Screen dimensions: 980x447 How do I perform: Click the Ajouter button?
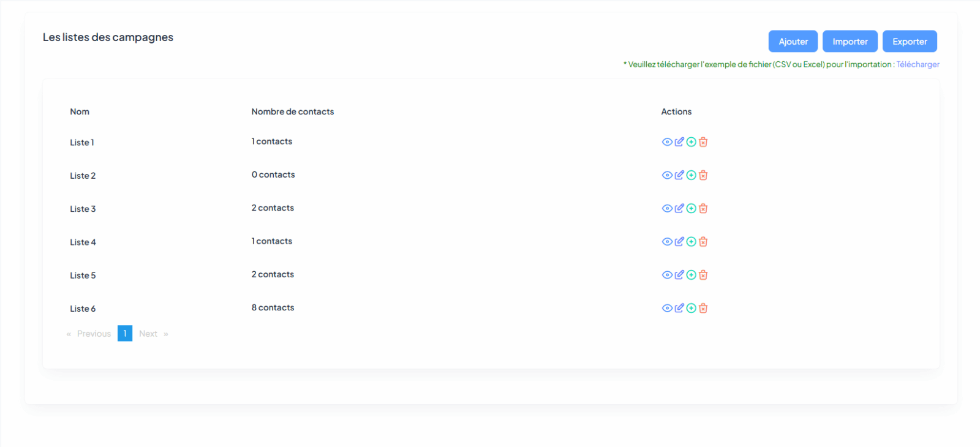click(x=793, y=42)
